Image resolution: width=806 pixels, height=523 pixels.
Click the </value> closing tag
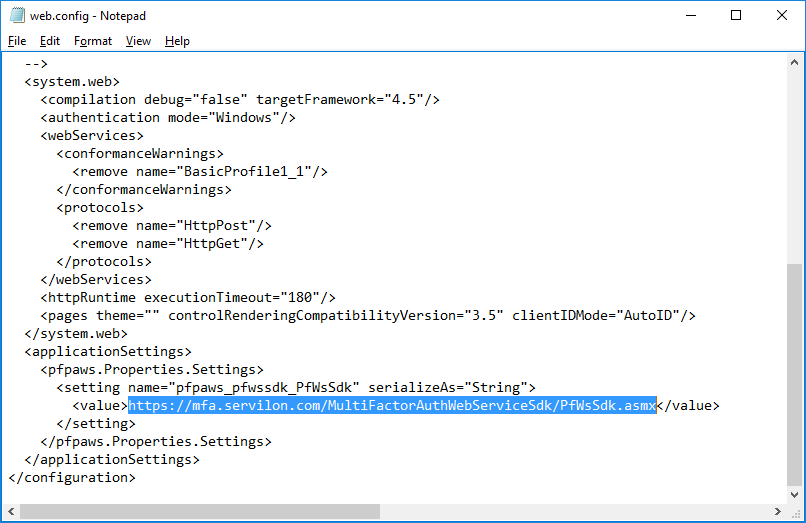click(x=688, y=405)
